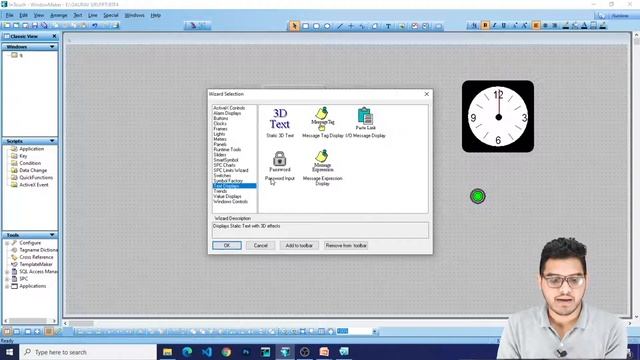Select SPC Charts in the wizard list
The image size is (640, 360).
(224, 165)
